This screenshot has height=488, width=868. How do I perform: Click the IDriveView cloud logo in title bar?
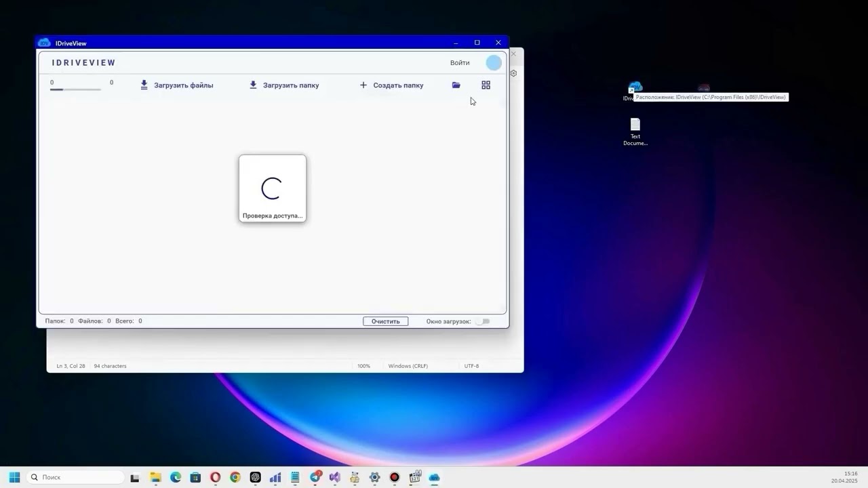(x=45, y=43)
